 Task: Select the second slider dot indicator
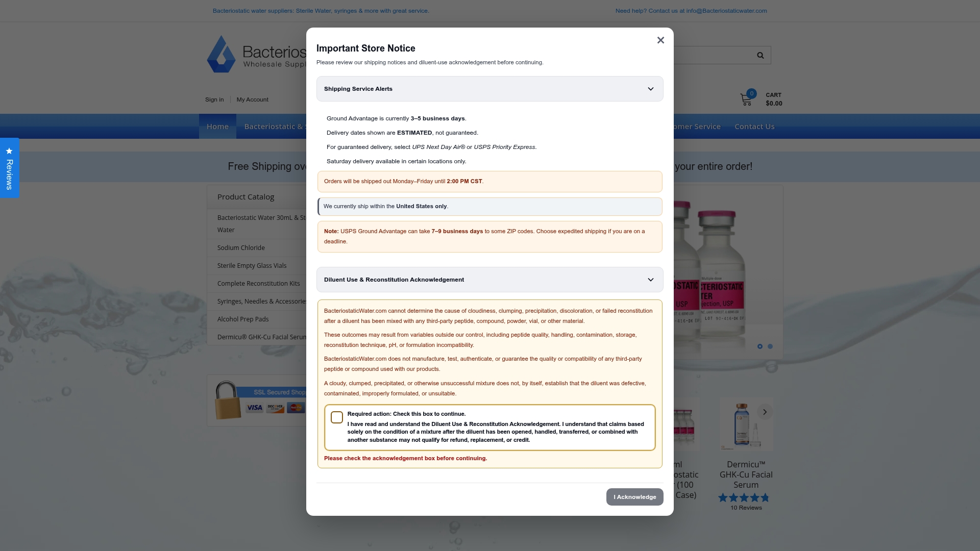770,346
